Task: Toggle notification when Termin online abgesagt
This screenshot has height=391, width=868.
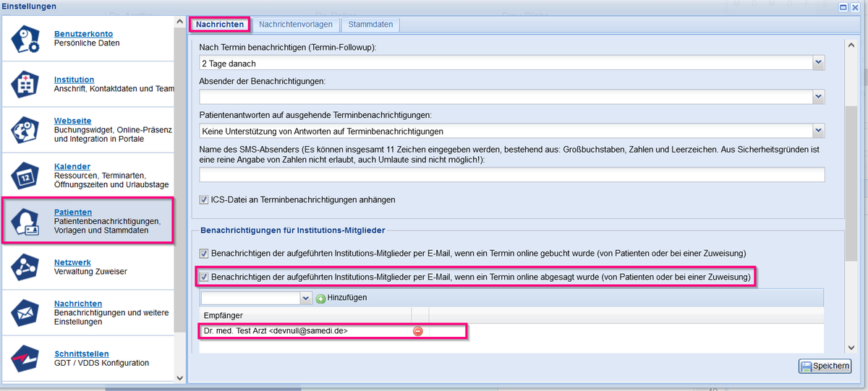Action: 204,276
